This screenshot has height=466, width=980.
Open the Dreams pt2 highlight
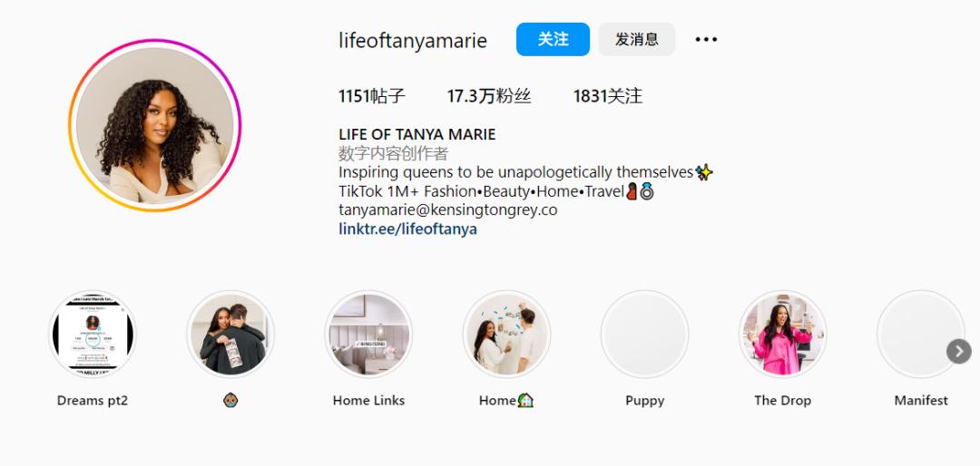(93, 335)
